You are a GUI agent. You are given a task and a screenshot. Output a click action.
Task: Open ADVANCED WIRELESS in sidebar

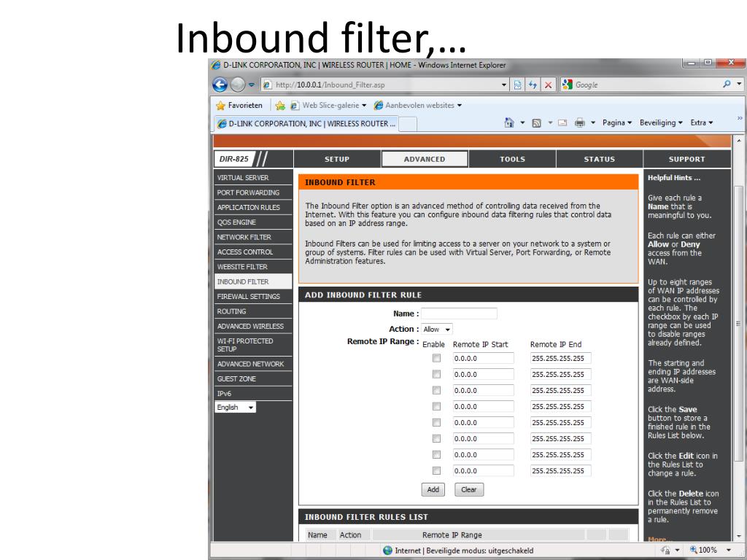click(253, 326)
